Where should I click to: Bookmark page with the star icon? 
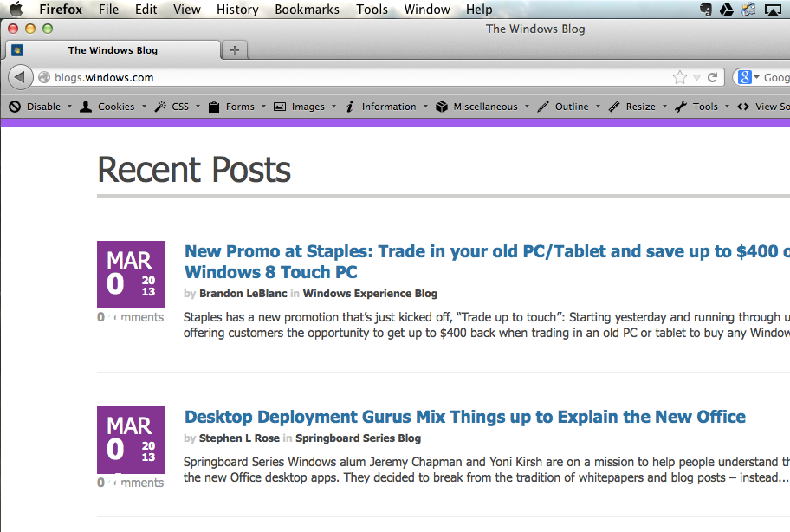click(x=680, y=77)
